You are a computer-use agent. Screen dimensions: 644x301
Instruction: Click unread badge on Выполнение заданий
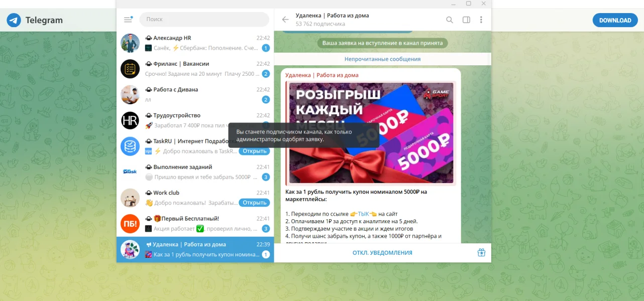[x=266, y=177]
